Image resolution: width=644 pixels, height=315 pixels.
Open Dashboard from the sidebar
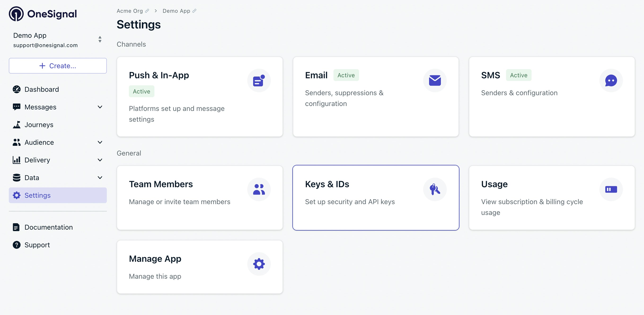click(41, 89)
